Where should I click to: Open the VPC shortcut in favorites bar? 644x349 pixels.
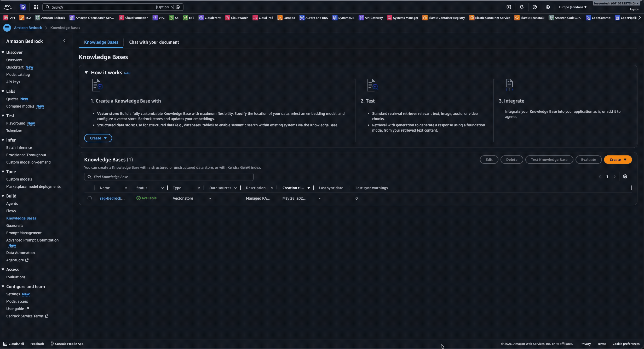point(159,18)
